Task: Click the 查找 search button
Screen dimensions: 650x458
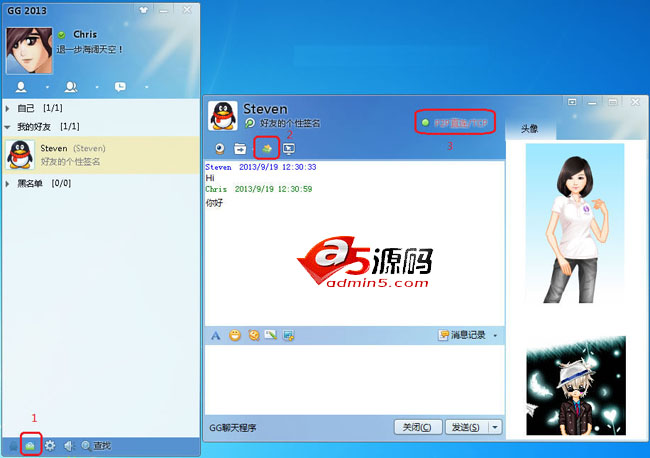Action: coord(96,446)
